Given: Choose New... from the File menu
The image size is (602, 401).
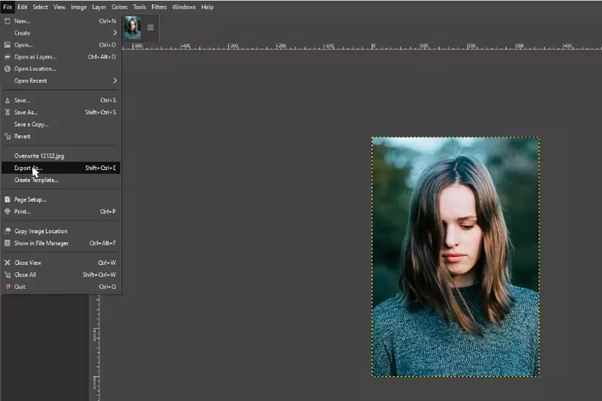Looking at the screenshot, I should 61,21.
